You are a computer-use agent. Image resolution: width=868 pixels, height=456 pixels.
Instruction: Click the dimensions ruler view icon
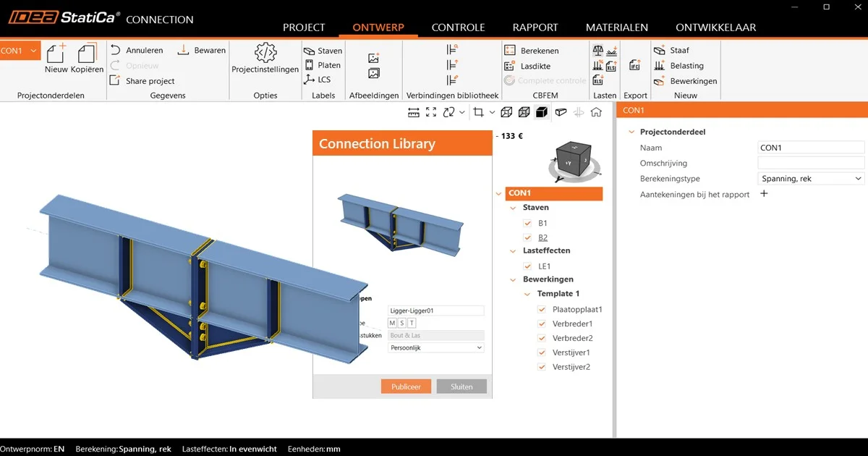tap(414, 112)
